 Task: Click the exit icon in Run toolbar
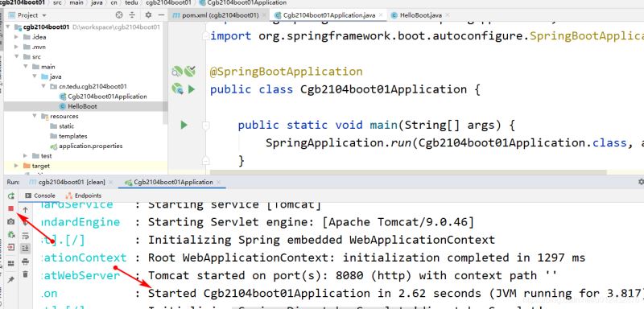tap(11, 248)
